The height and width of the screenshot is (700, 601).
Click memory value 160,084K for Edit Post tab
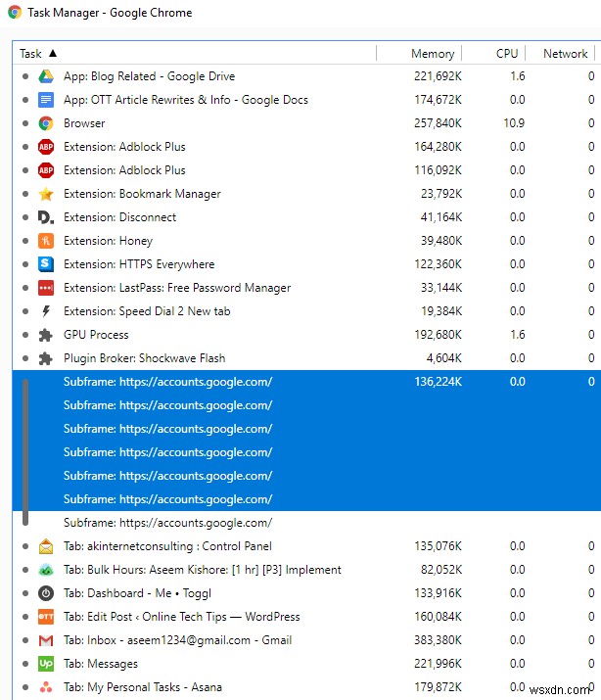click(438, 617)
